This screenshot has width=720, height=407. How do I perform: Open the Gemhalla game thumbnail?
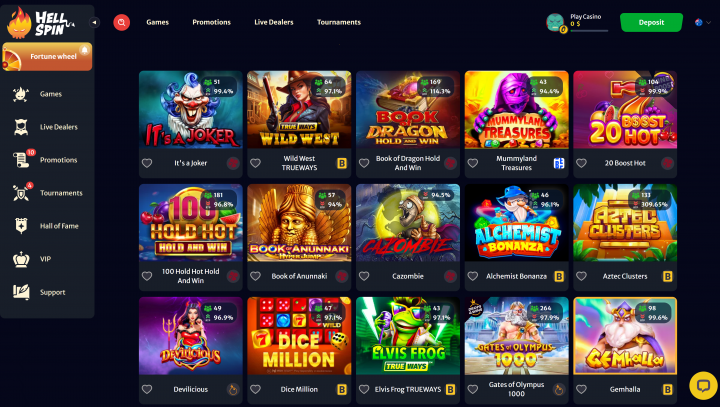625,336
